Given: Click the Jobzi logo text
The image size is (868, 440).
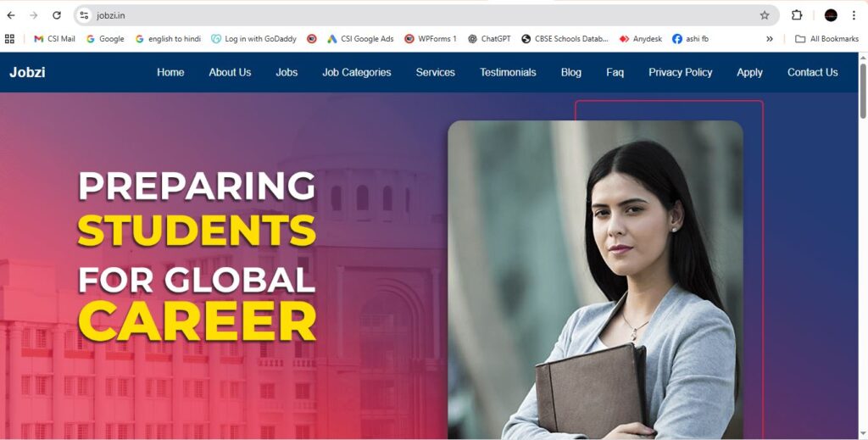Looking at the screenshot, I should (x=27, y=73).
